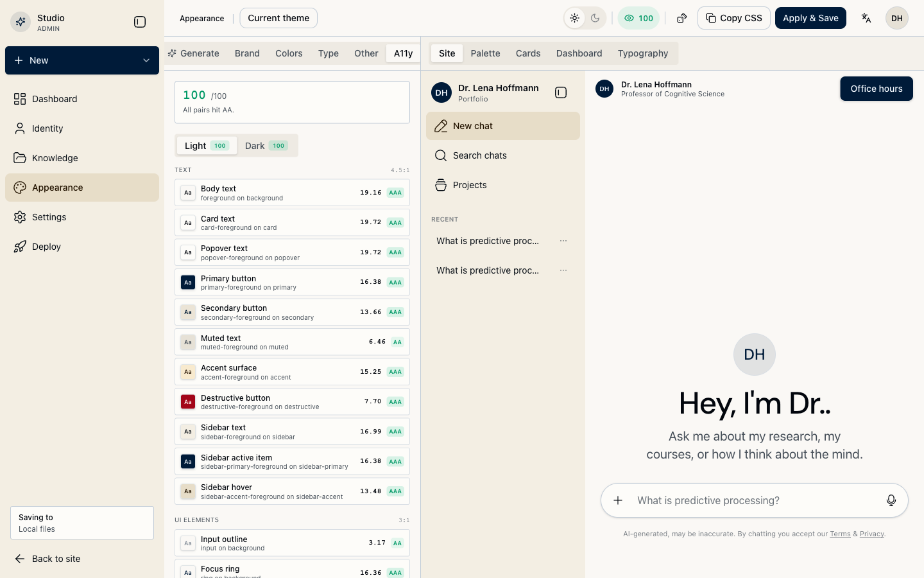Open the Site preview tab
This screenshot has height=578, width=924.
(x=447, y=53)
